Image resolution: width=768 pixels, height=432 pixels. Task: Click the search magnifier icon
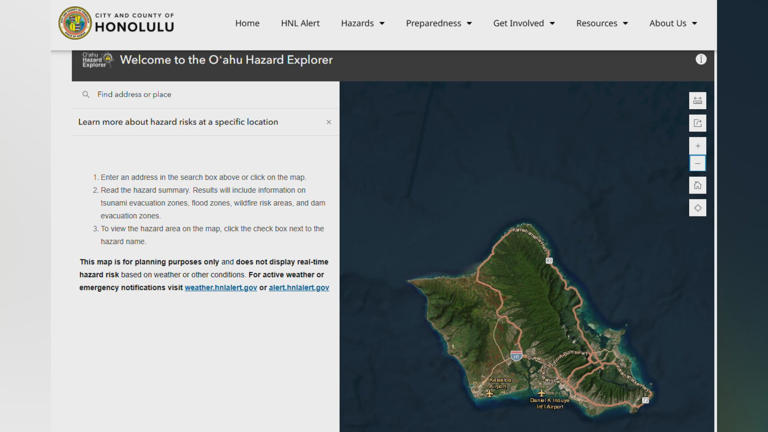click(x=86, y=95)
